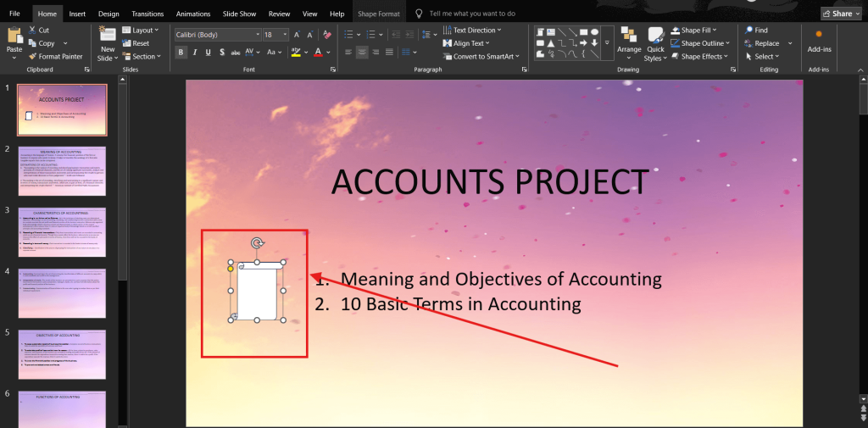Apply the yellow text highlight color
Viewport: 868px width, 428px height.
(296, 52)
